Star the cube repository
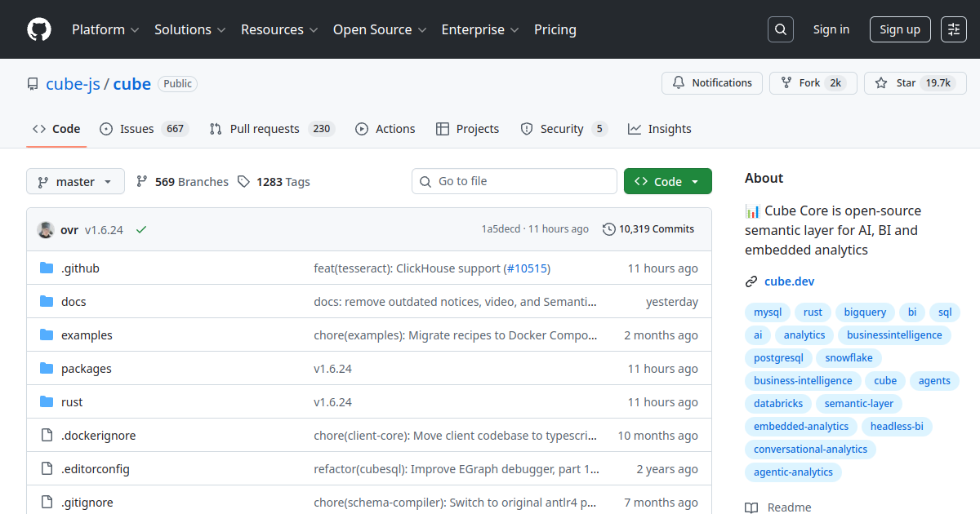 896,83
